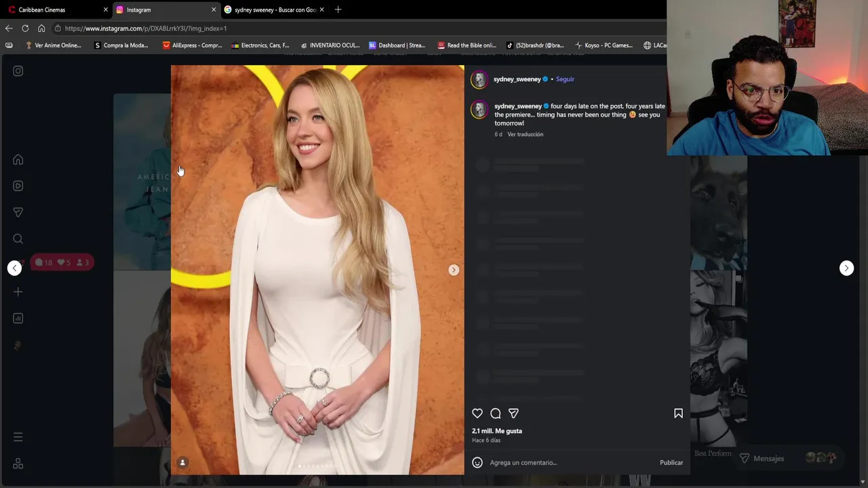
Task: Click browser home button
Action: [41, 28]
